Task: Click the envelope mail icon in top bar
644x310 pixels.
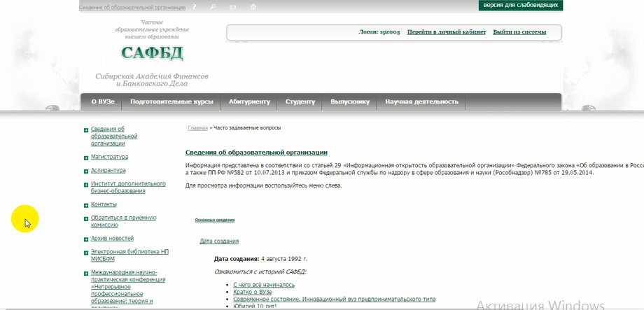Action: [233, 7]
